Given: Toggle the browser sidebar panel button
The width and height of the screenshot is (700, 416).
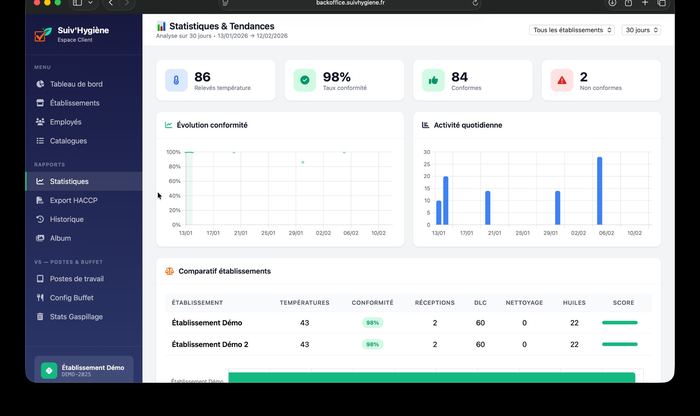Looking at the screenshot, I should (x=78, y=3).
